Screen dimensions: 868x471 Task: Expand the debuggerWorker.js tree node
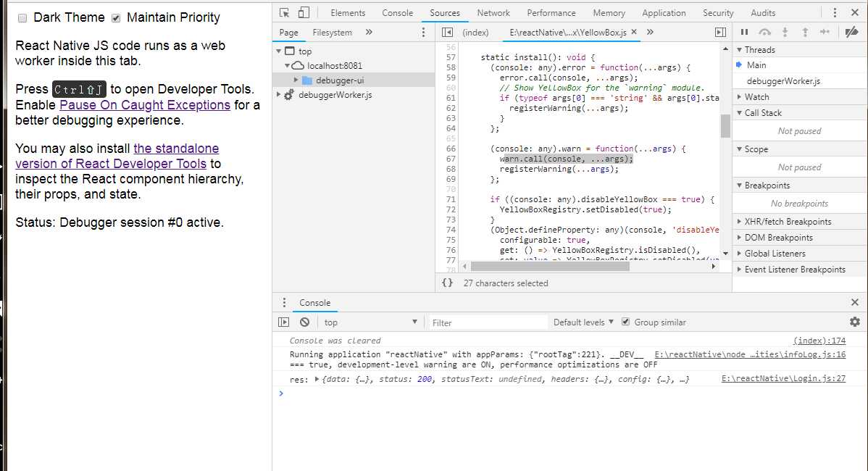279,95
